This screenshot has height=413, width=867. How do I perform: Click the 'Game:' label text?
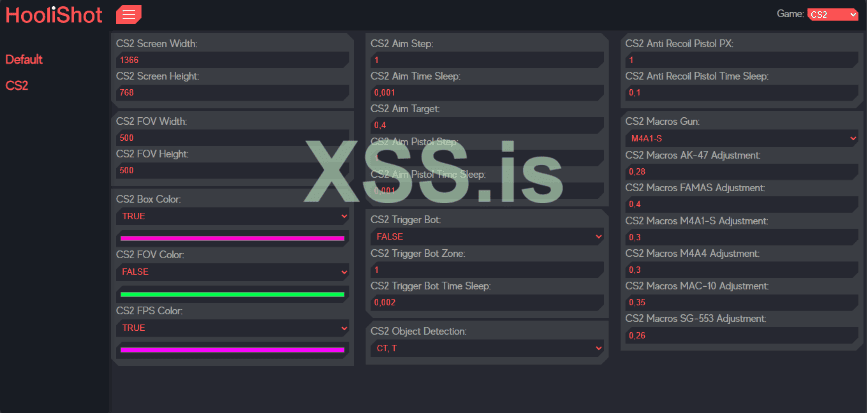click(791, 14)
